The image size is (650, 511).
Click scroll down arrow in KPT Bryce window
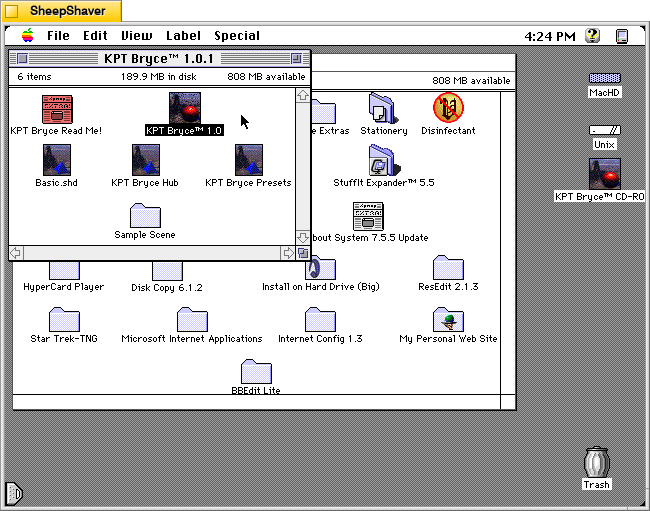(303, 237)
